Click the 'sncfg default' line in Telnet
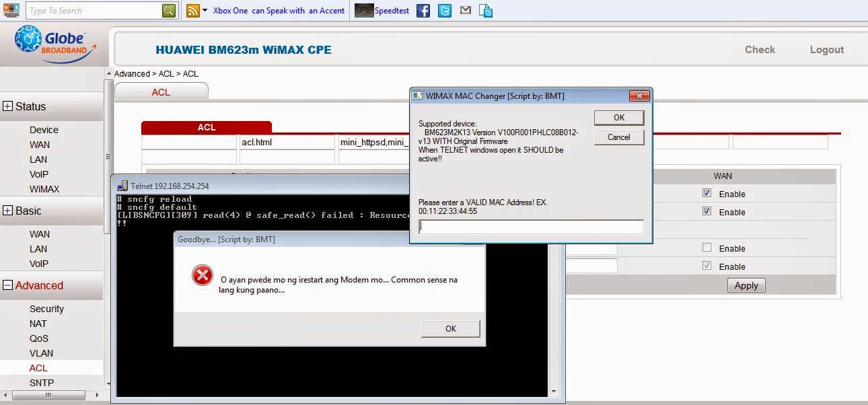The height and width of the screenshot is (405, 868). 156,207
